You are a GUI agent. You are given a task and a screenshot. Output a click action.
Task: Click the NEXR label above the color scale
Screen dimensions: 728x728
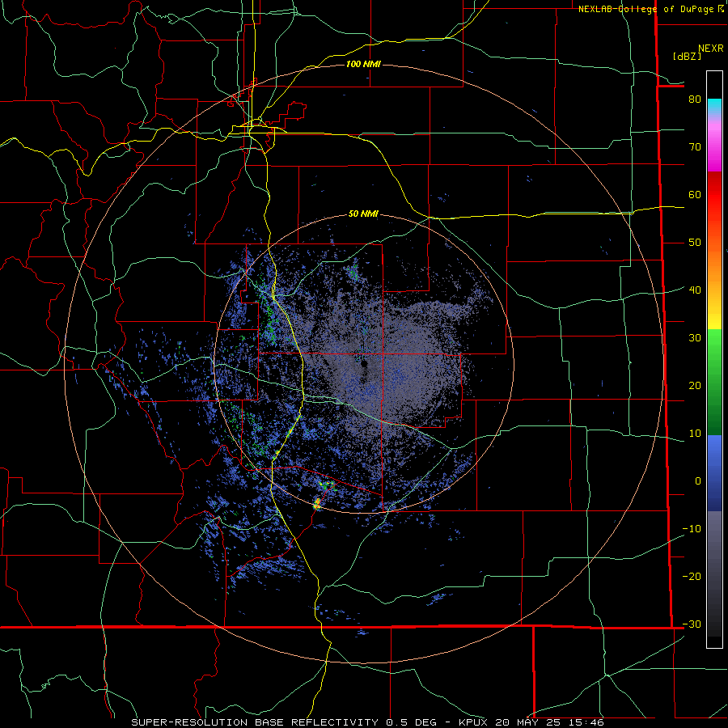pyautogui.click(x=710, y=49)
